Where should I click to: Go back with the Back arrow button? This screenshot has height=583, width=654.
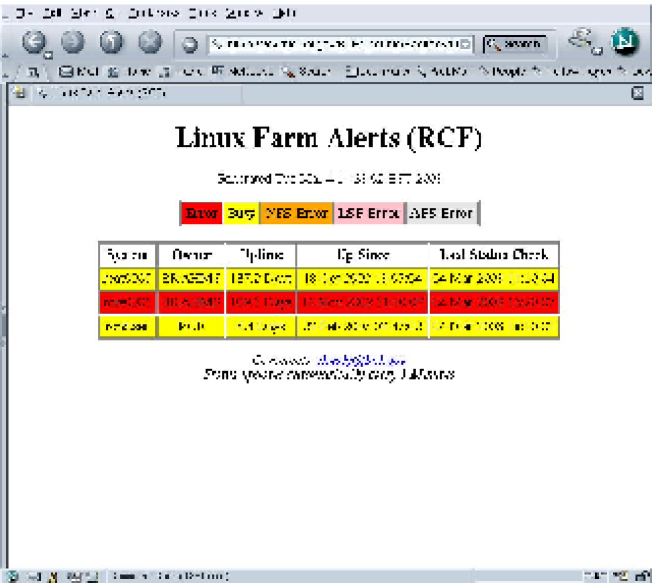click(x=34, y=41)
